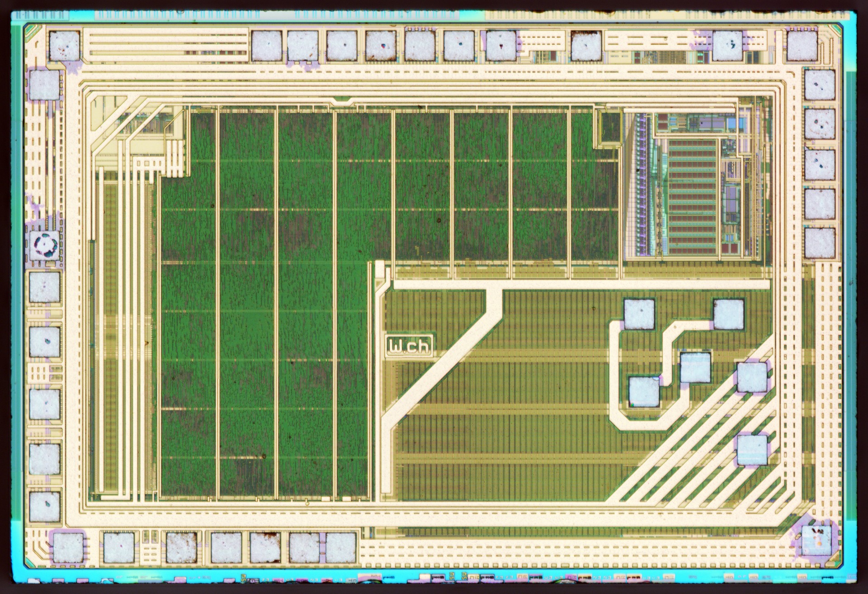868x594 pixels.
Task: Click the wide diagonal metal trace near the W.ch logo
Action: pyautogui.click(x=442, y=362)
